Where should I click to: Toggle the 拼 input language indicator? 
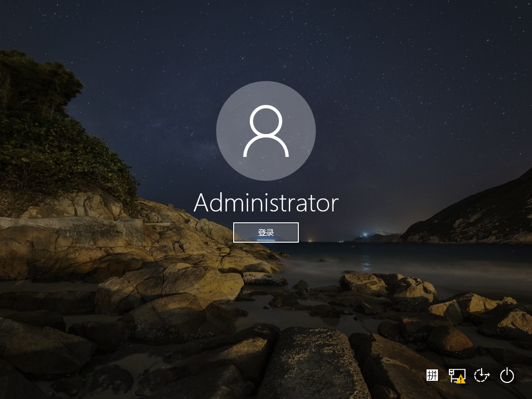pos(432,375)
